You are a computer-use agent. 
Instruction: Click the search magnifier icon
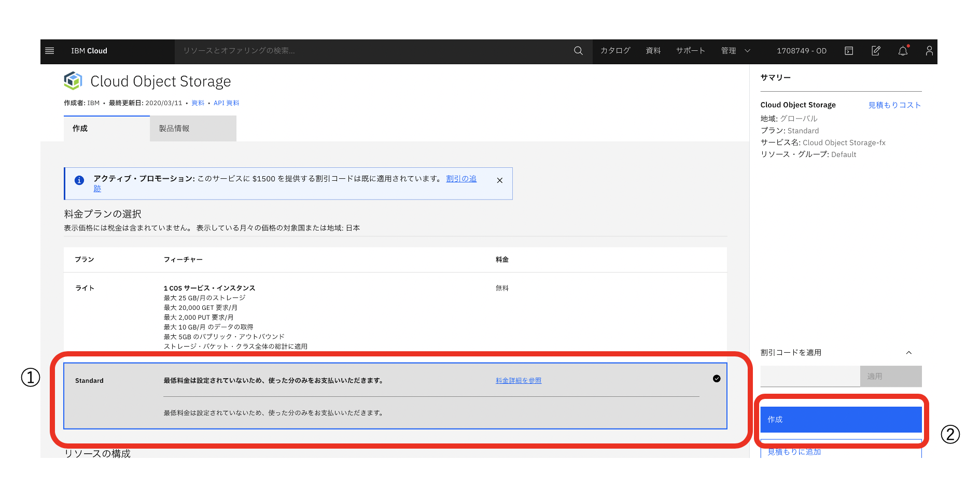pos(578,51)
